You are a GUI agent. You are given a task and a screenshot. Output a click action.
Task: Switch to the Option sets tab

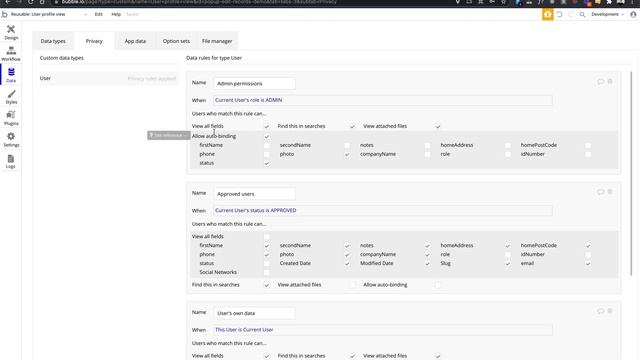point(176,41)
